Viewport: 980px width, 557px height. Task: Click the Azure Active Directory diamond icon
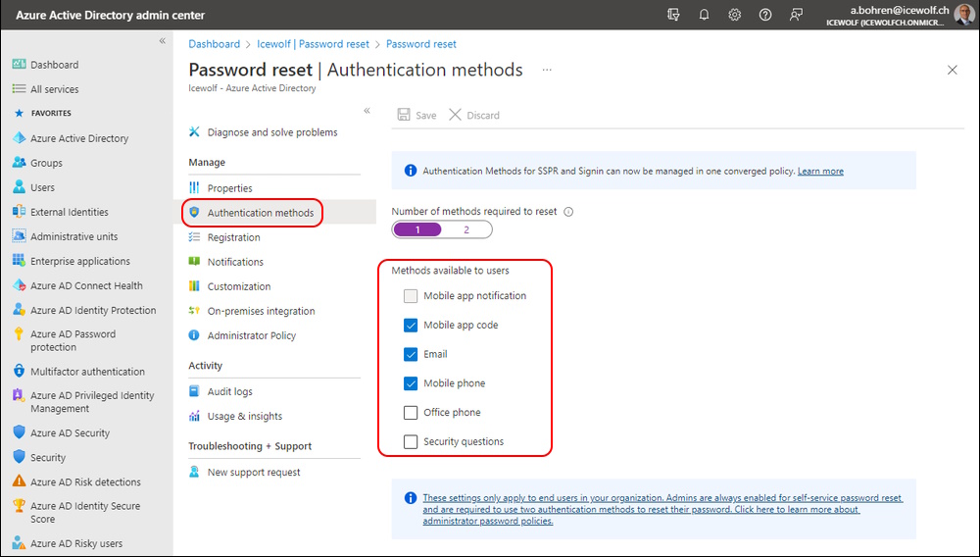pos(20,138)
